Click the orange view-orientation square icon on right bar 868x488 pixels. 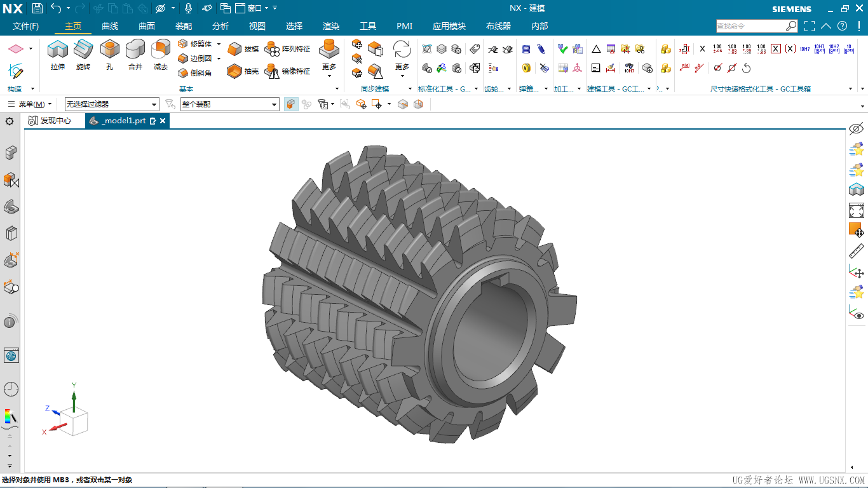click(x=857, y=229)
